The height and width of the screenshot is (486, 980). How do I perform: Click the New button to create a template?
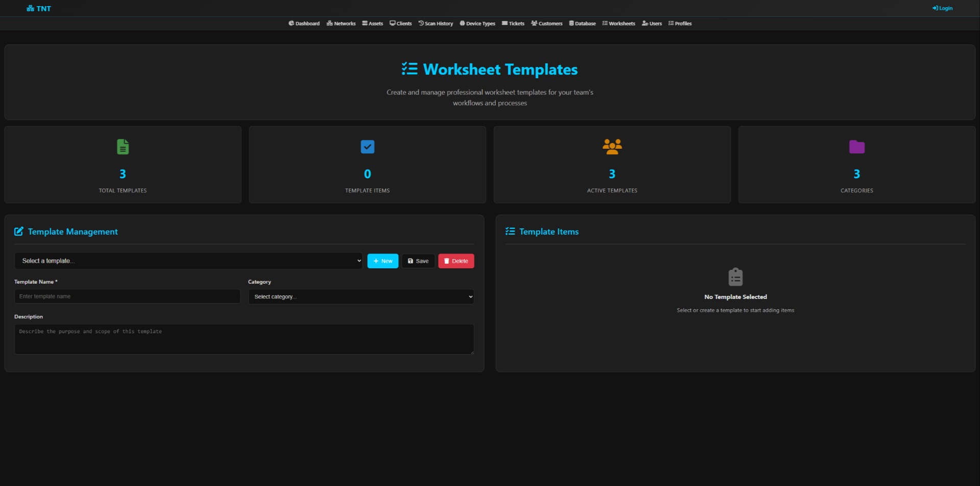383,261
